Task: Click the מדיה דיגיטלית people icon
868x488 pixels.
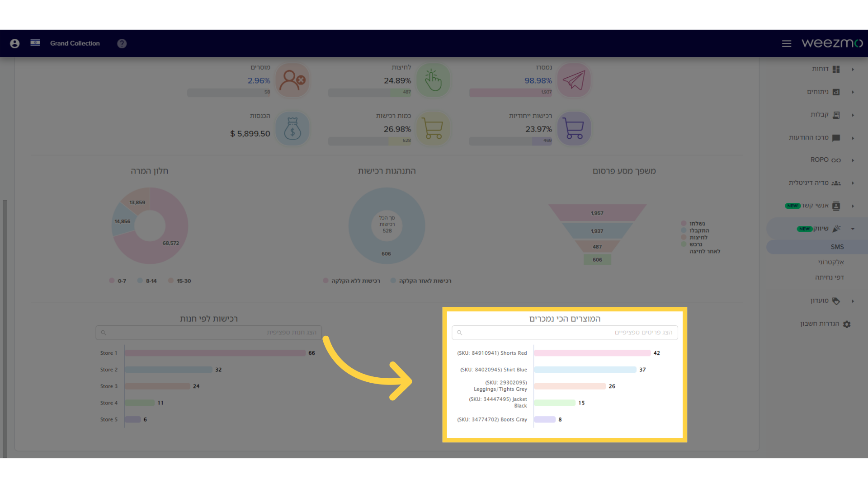Action: [x=836, y=183]
